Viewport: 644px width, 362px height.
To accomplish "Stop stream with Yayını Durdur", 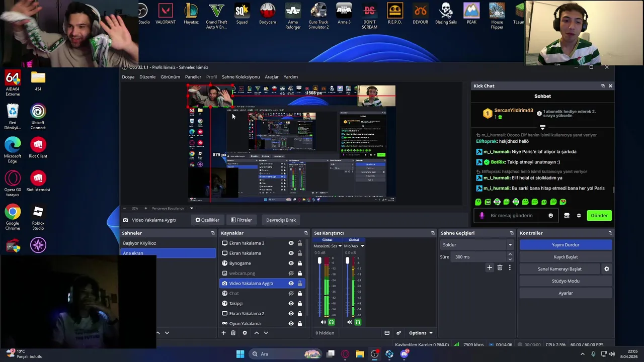I will [x=566, y=245].
